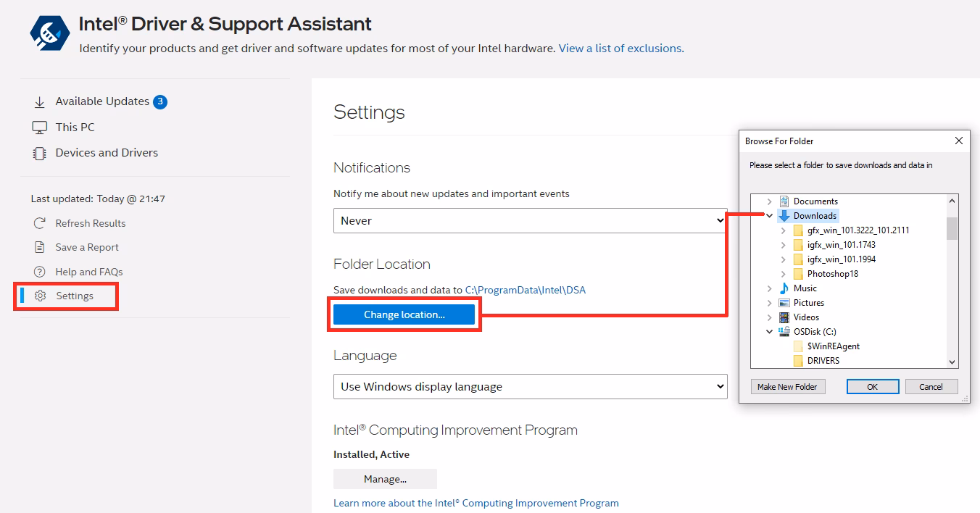Click the Manage... button
The width and height of the screenshot is (980, 513).
point(385,479)
